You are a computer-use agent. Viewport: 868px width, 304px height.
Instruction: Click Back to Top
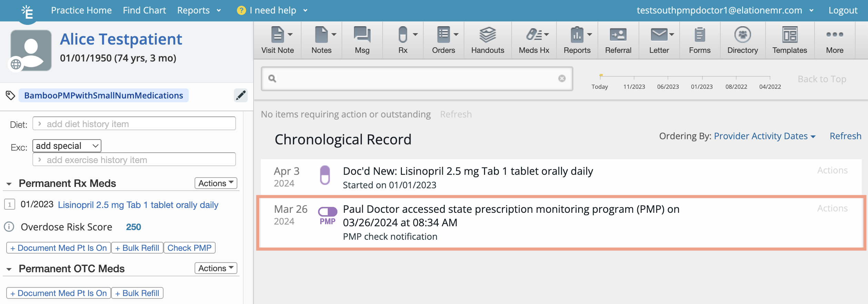click(x=822, y=79)
